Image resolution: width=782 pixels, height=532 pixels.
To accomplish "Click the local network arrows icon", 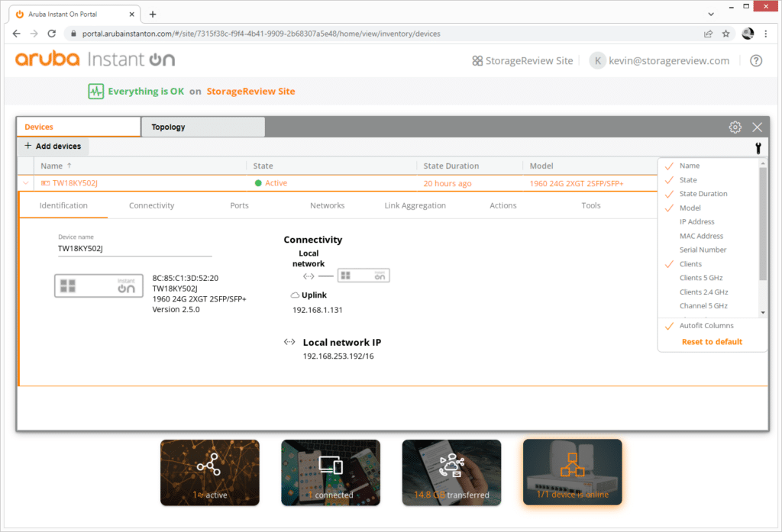I will pos(309,276).
